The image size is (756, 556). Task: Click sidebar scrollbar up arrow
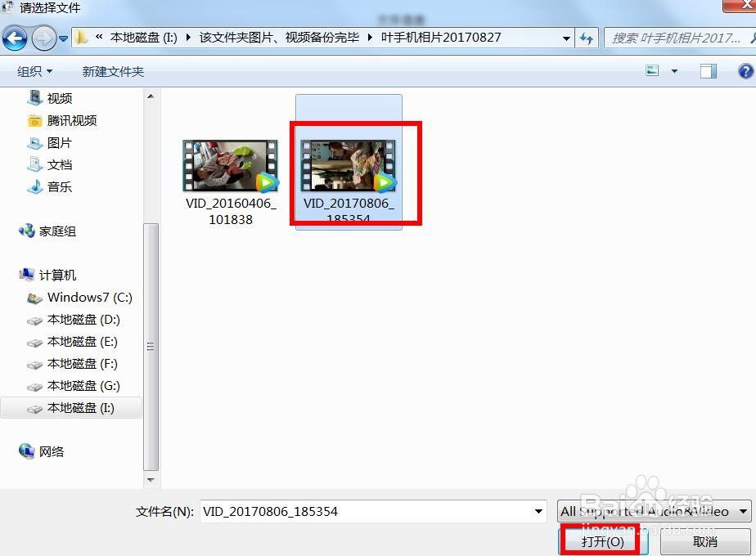[x=151, y=96]
